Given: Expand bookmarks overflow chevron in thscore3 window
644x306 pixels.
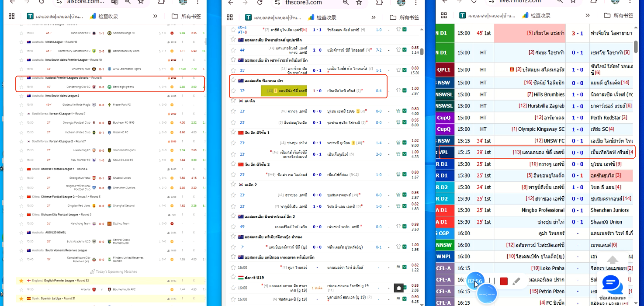Looking at the screenshot, I should click(x=374, y=17).
